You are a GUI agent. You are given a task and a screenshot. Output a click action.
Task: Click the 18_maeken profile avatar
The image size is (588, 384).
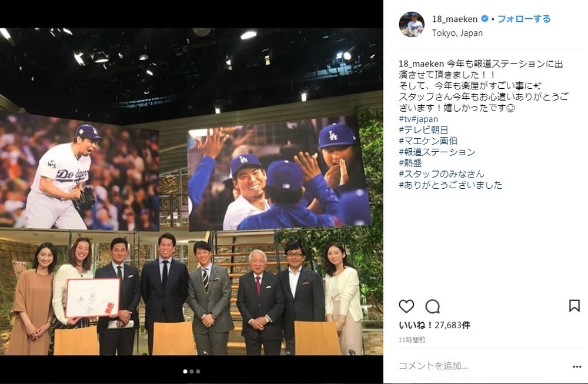click(x=412, y=24)
